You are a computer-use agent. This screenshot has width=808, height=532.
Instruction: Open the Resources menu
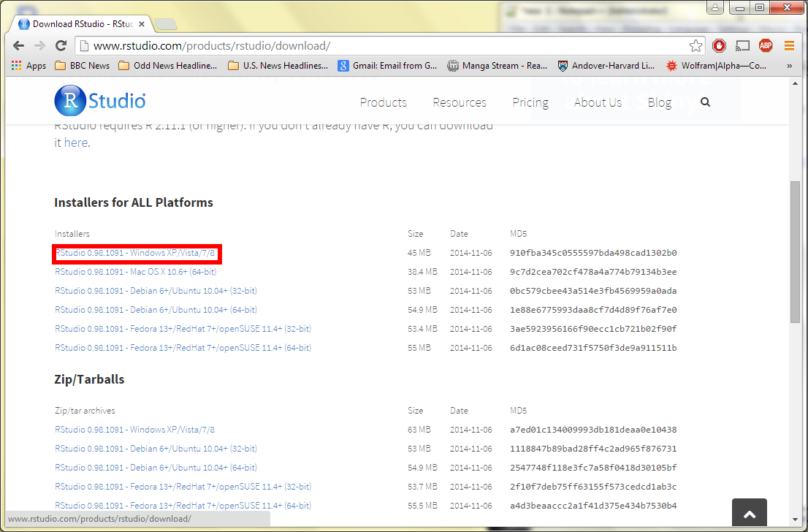tap(460, 102)
